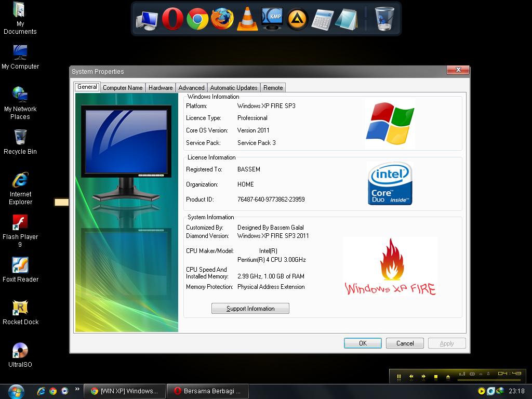Select the Bersama Berbagi taskbar window
The width and height of the screenshot is (532, 399).
[x=207, y=391]
